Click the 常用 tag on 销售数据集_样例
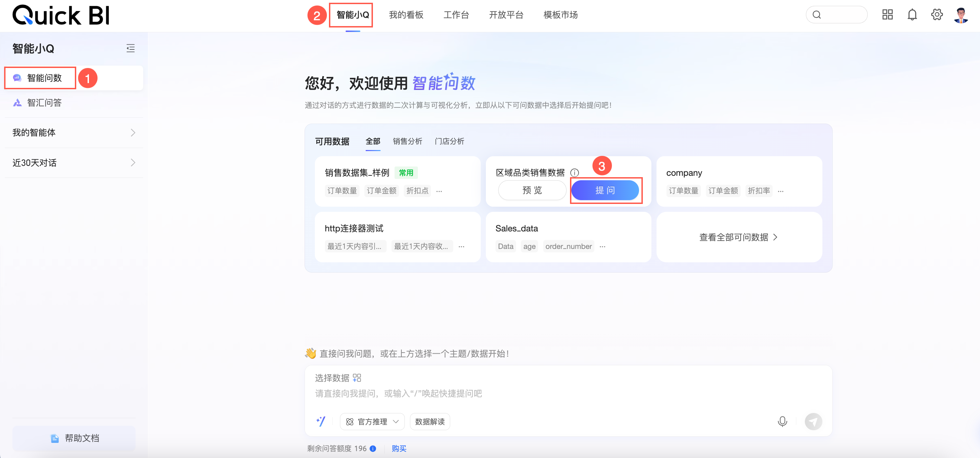 tap(406, 173)
